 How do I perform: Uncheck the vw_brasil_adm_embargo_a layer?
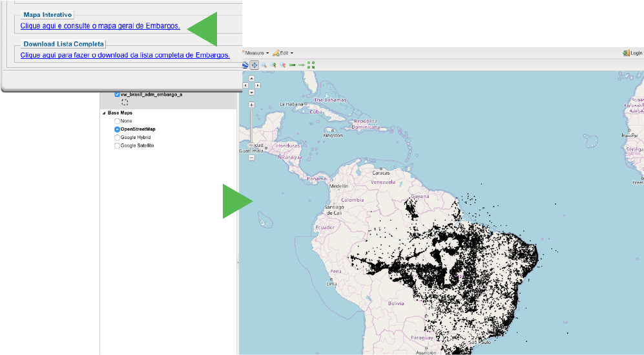click(x=117, y=94)
